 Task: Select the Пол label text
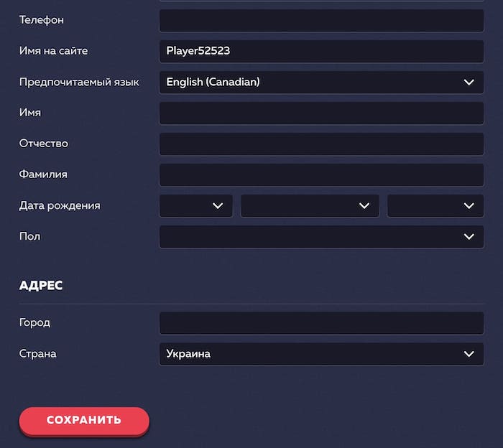pos(30,236)
